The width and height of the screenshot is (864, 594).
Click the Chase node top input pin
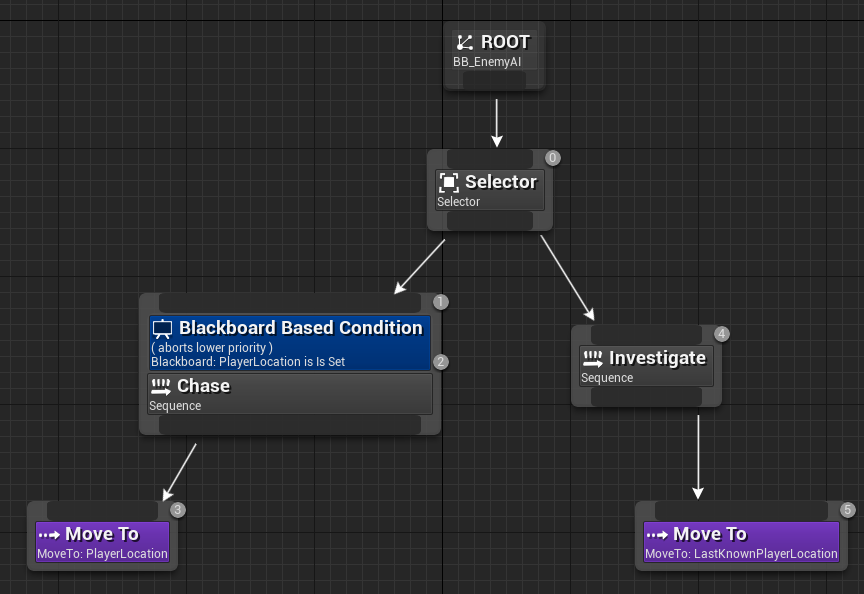(290, 303)
